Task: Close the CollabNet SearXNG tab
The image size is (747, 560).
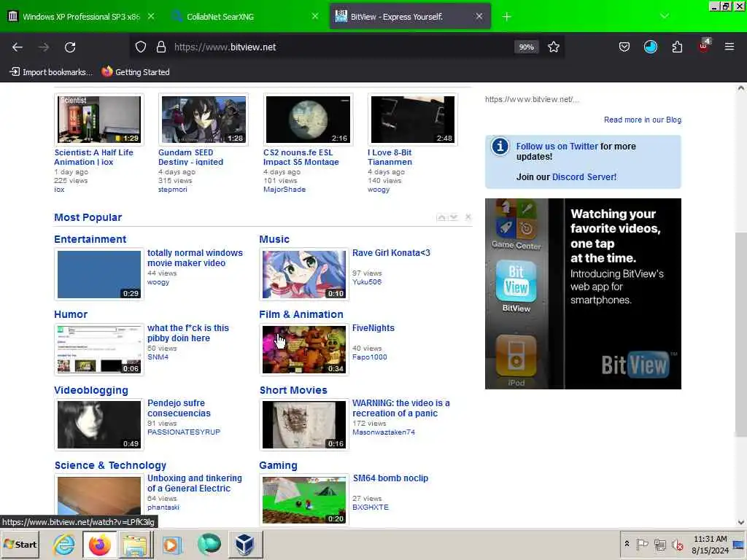Action: coord(315,17)
